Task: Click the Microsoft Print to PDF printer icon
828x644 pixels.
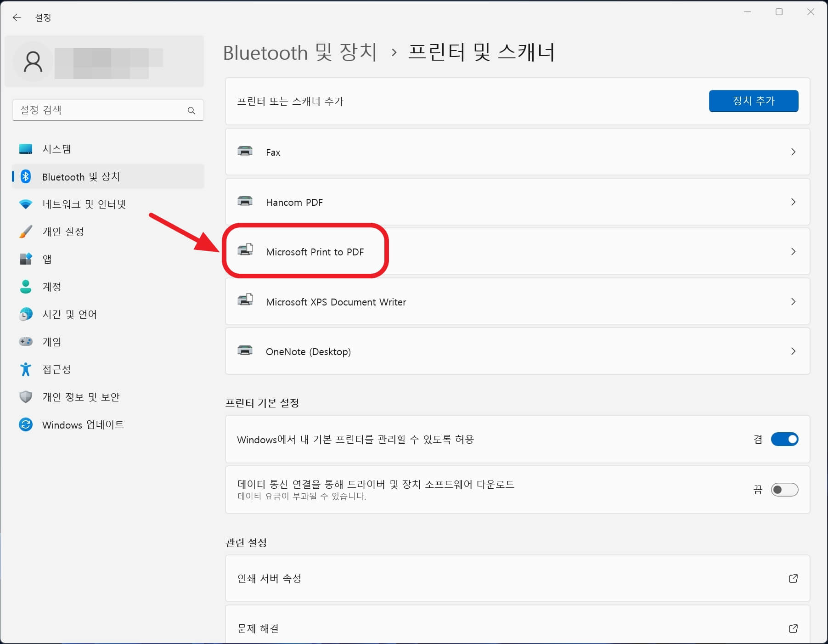Action: point(245,249)
